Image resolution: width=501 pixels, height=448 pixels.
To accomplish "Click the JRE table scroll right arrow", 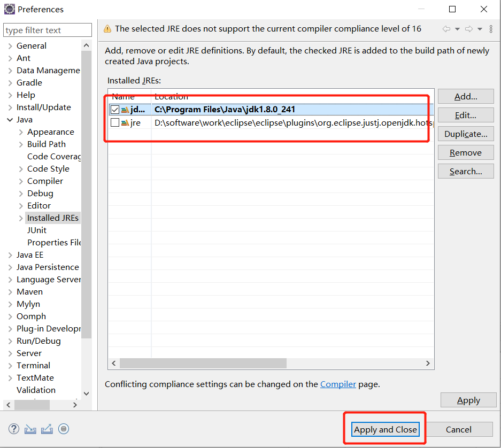I will [x=428, y=364].
